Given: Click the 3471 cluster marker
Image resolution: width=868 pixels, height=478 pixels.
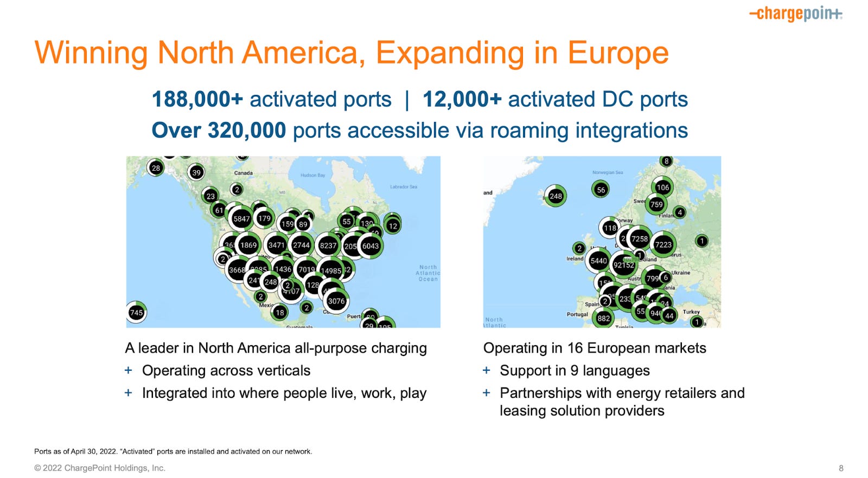Looking at the screenshot, I should (x=276, y=245).
